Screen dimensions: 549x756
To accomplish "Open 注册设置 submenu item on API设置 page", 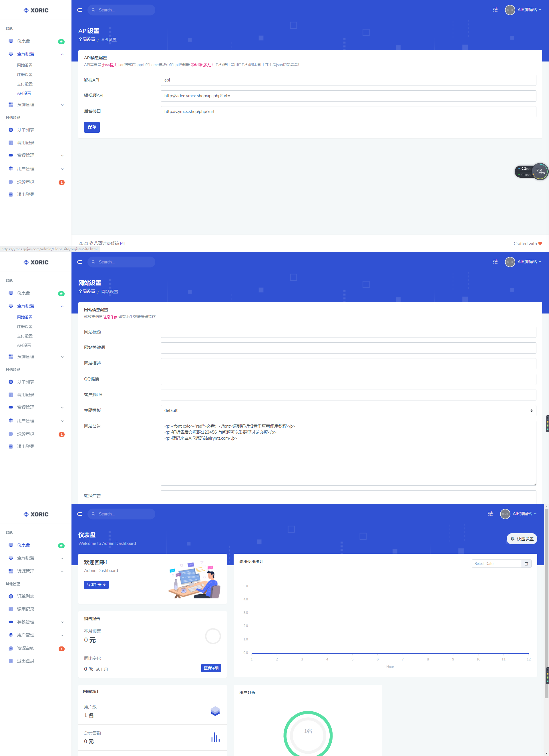I will coord(25,75).
